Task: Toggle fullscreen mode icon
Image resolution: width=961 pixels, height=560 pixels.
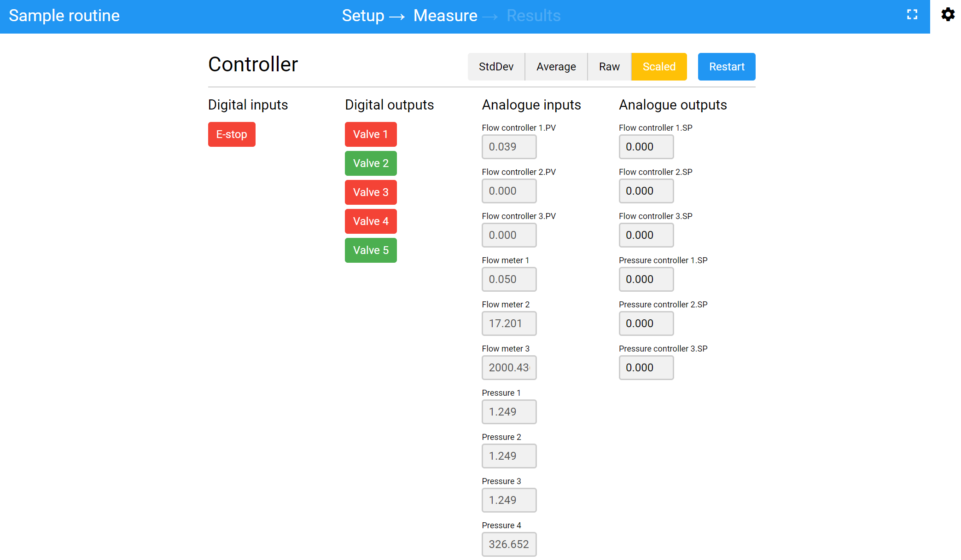Action: (x=912, y=15)
